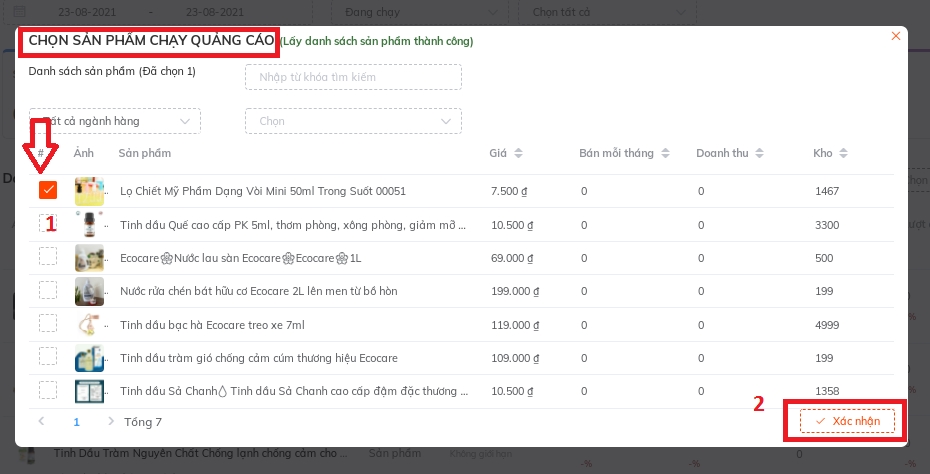Open Tinh dầu Quế product thumbnail
The height and width of the screenshot is (474, 930).
[x=90, y=224]
